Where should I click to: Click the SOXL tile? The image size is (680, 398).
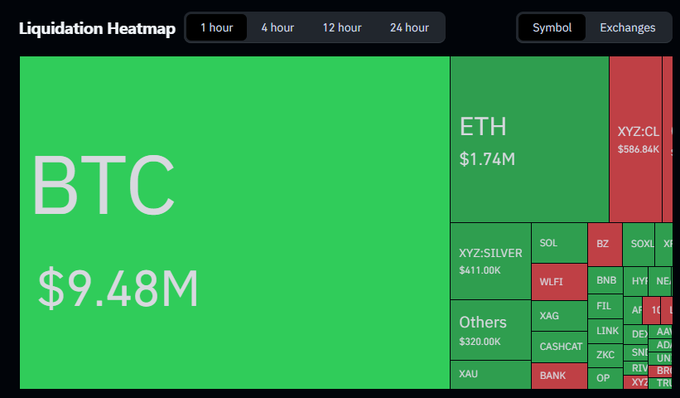638,244
